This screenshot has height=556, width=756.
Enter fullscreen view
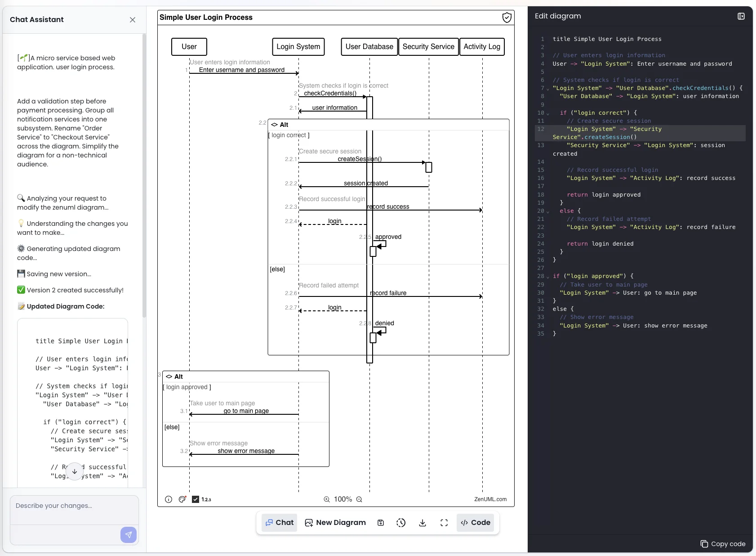[x=444, y=523]
